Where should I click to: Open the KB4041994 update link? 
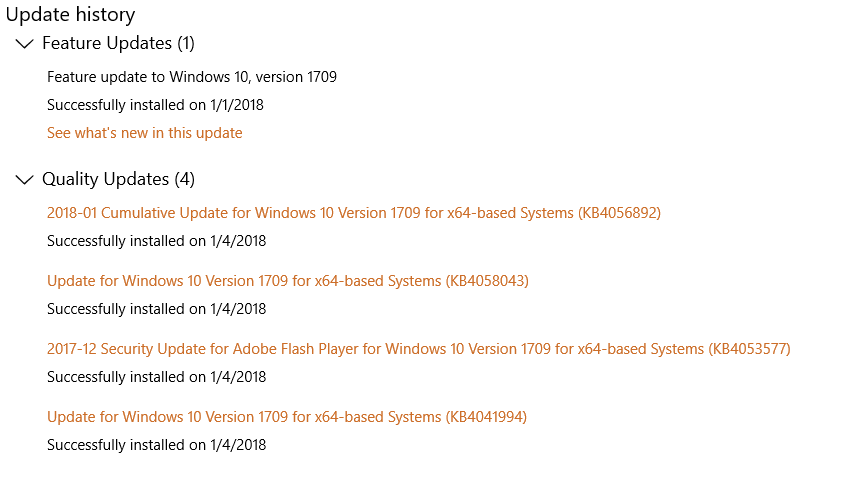[286, 417]
